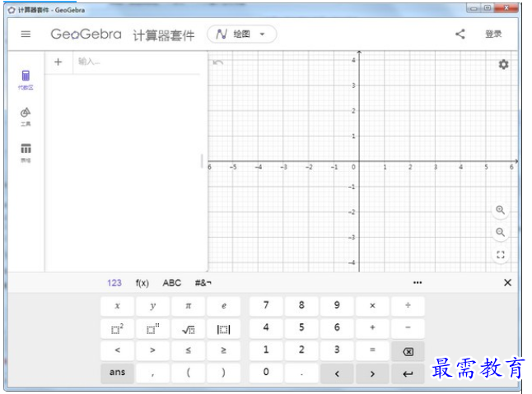The width and height of the screenshot is (532, 394).
Task: Minimize the GeoGebra window
Action: point(474,8)
